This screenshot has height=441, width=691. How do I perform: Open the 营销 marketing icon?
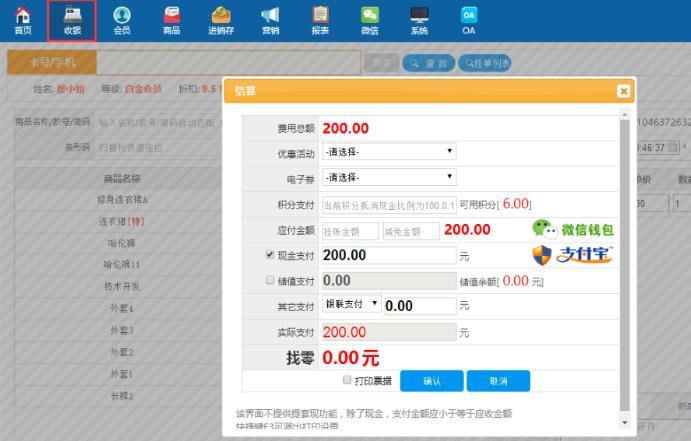point(270,20)
